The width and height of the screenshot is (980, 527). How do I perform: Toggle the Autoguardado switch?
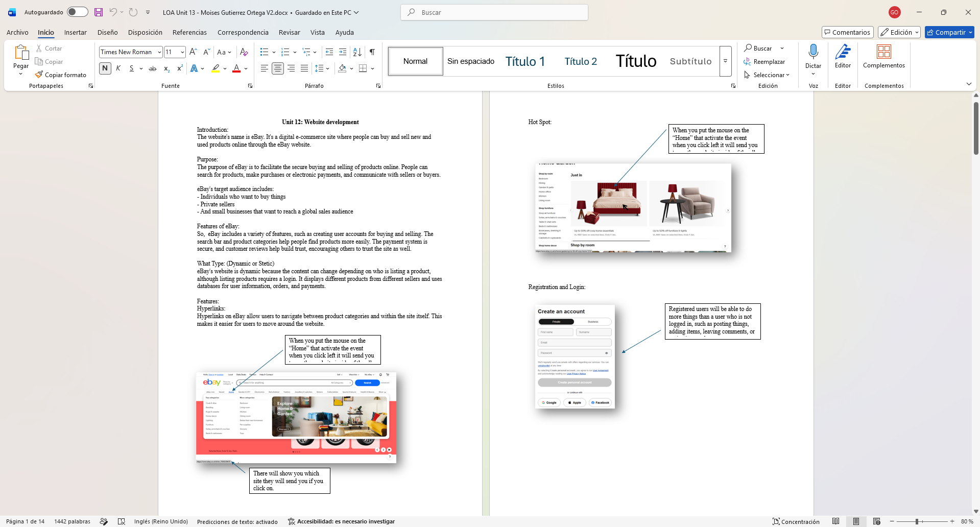pyautogui.click(x=78, y=12)
